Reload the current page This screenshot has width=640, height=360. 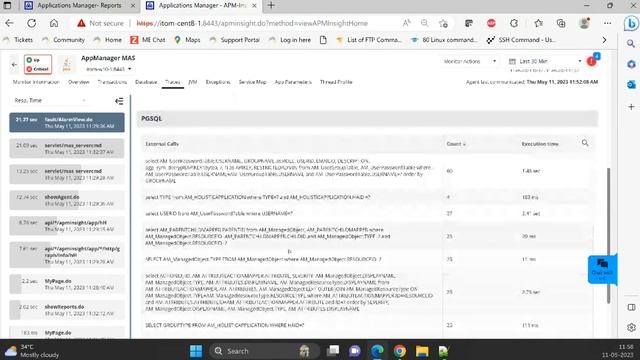pyautogui.click(x=31, y=23)
